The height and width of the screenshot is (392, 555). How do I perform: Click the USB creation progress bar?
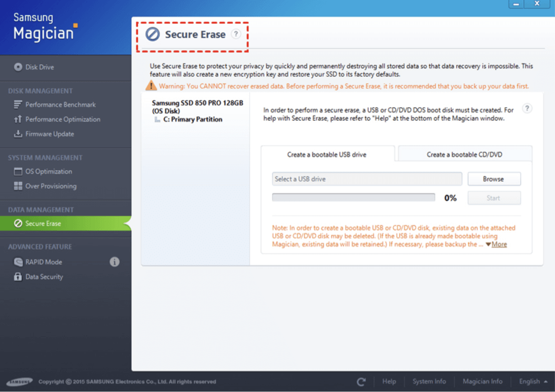(353, 197)
